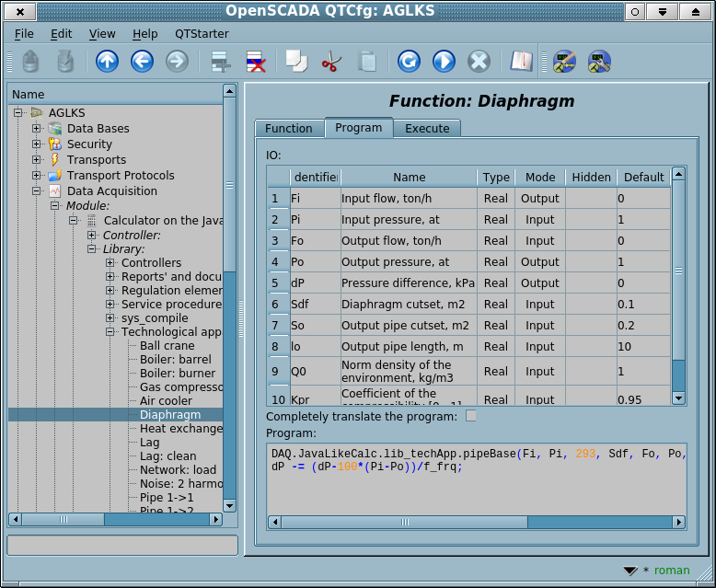
Task: Click the Start periodic update play icon
Action: (x=444, y=62)
